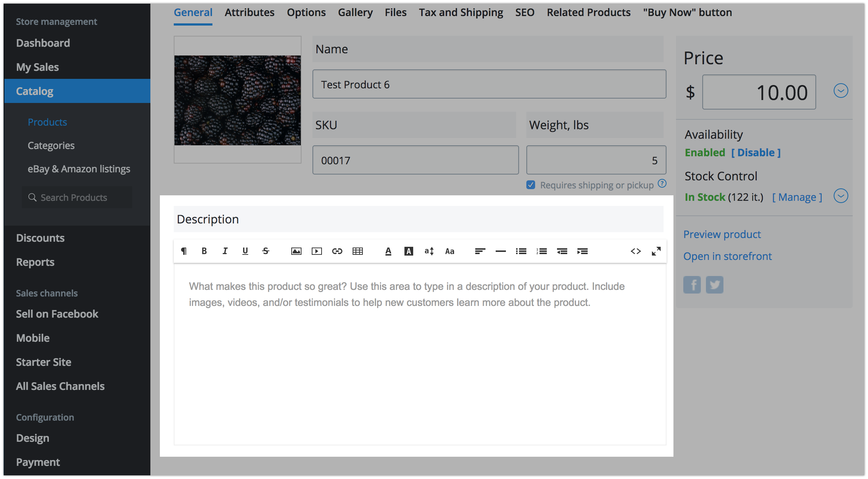Add a bulleted unordered list

tap(521, 251)
